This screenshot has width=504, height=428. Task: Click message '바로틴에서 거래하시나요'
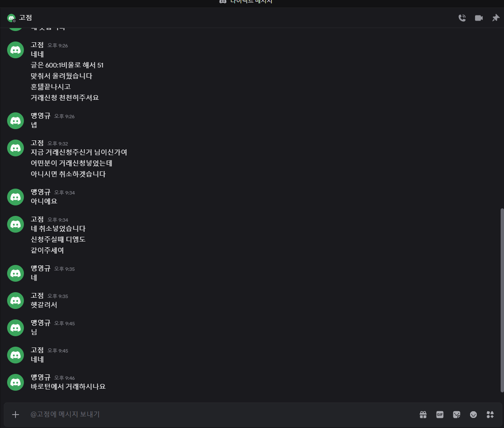click(68, 386)
